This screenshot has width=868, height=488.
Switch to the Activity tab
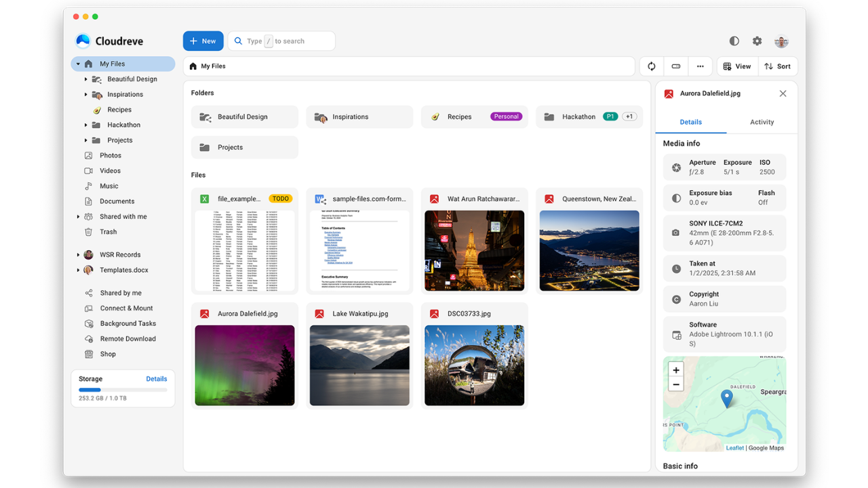(x=762, y=122)
